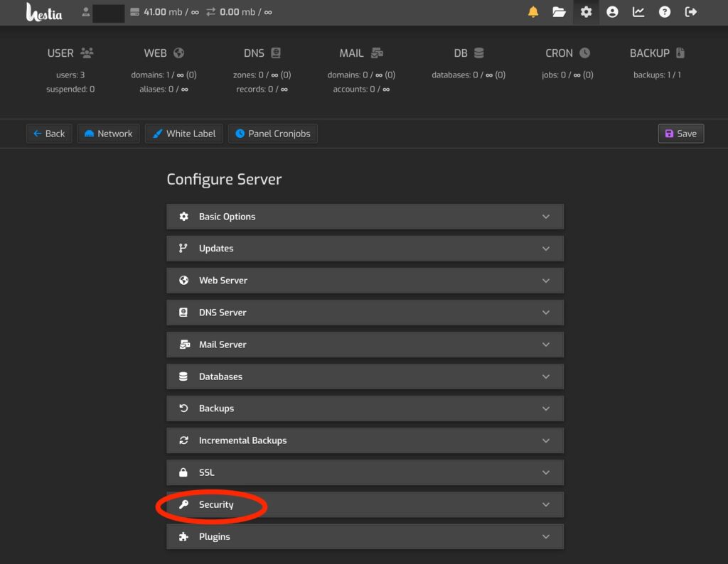Click the Hestia logo

pos(44,13)
